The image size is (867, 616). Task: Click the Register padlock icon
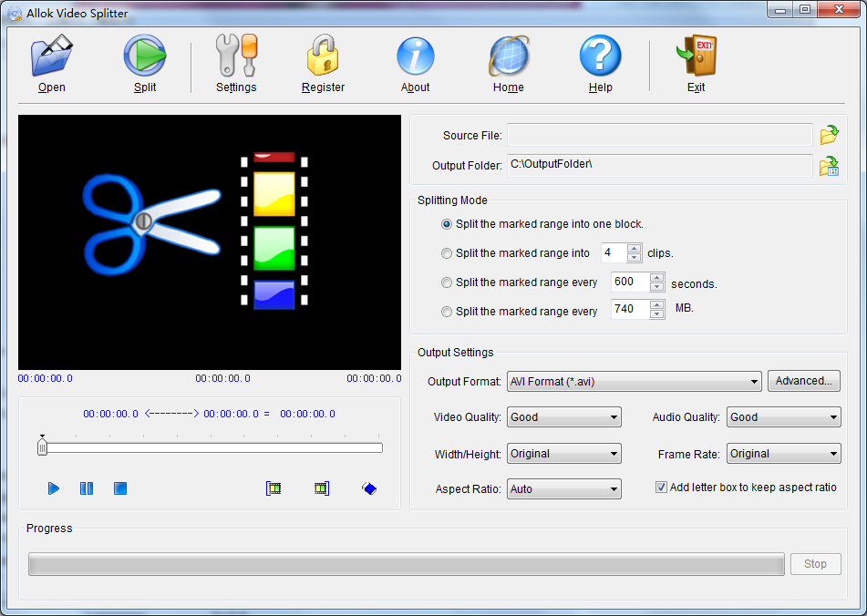(323, 56)
